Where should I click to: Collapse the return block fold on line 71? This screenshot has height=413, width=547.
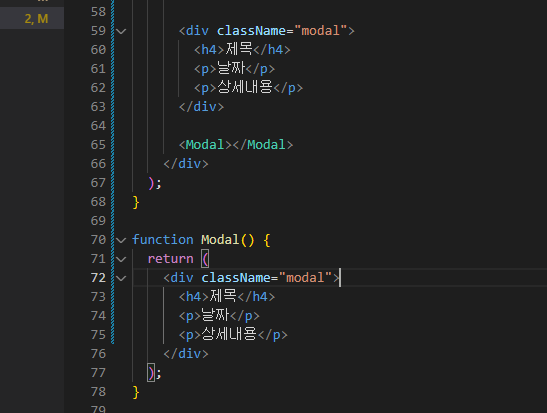pos(121,259)
